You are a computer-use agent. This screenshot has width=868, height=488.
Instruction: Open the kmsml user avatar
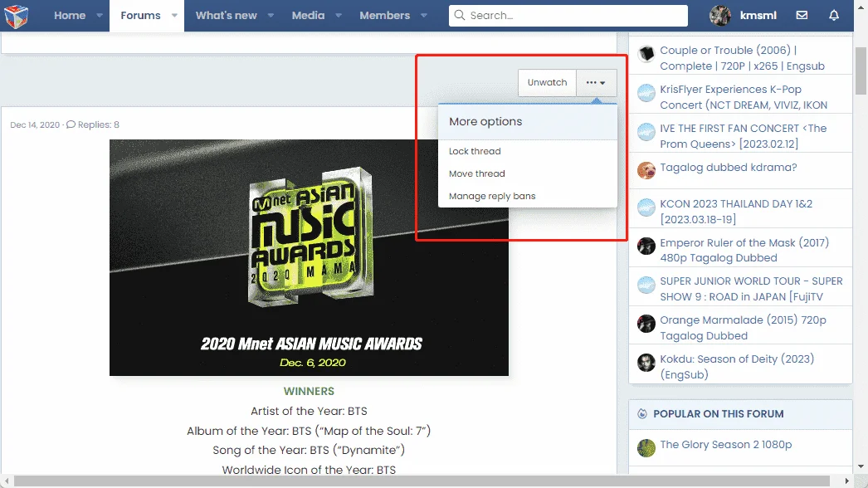(719, 16)
